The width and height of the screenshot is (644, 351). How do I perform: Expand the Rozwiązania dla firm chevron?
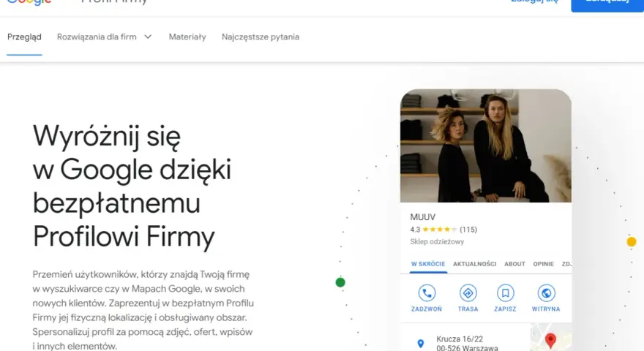[148, 37]
